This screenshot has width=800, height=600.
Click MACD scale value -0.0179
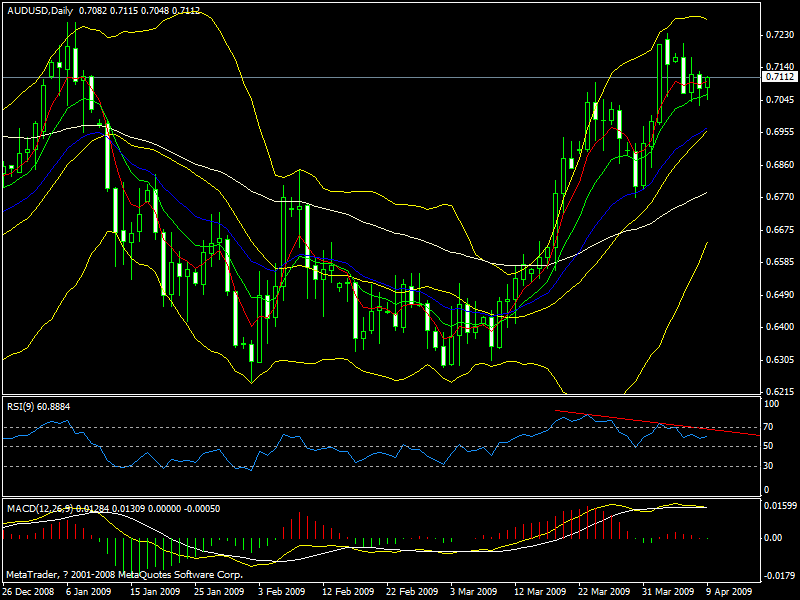(780, 577)
